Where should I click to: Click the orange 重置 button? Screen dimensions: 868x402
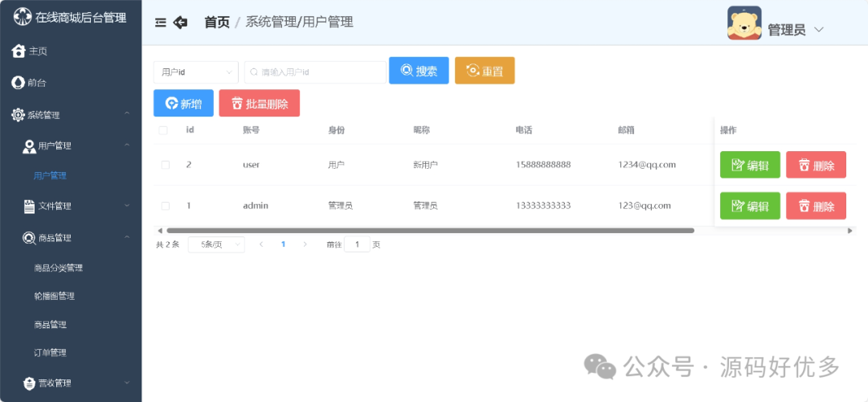(x=485, y=70)
